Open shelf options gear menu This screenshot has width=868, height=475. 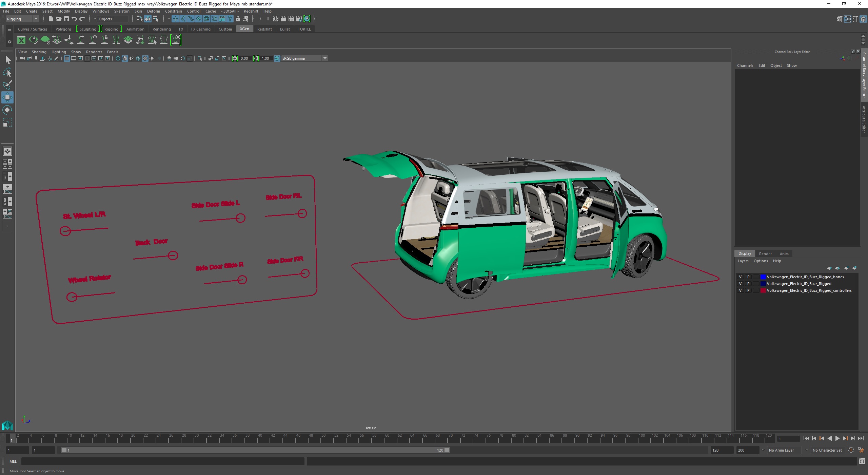coord(9,42)
